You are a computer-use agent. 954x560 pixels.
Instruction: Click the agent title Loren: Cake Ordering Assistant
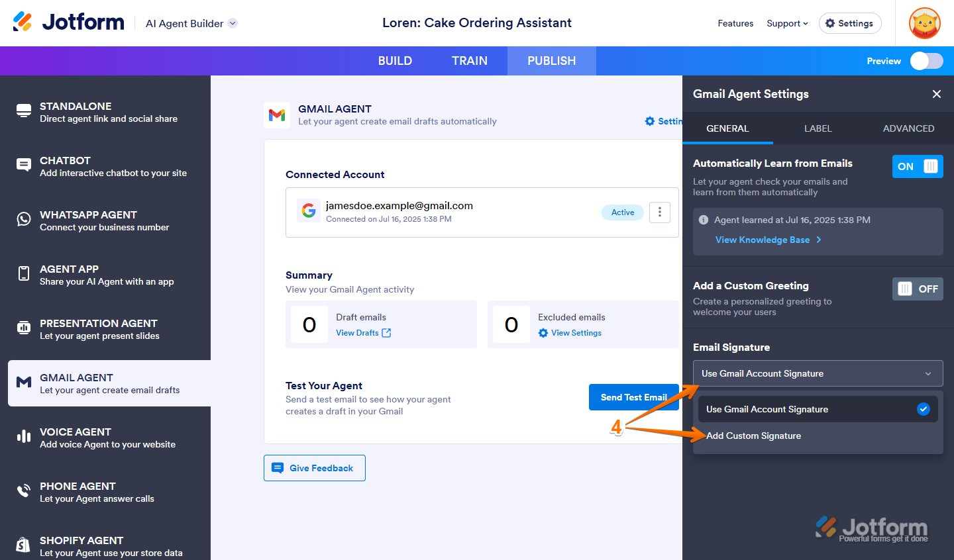[x=477, y=23]
